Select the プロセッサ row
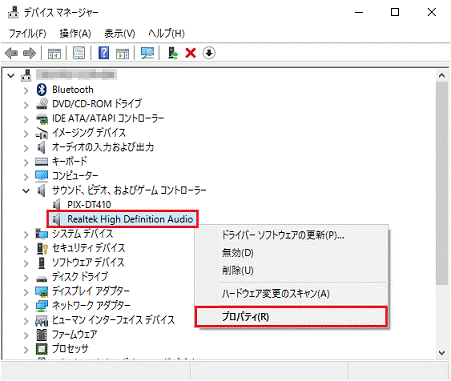The height and width of the screenshot is (381, 451). coord(70,349)
